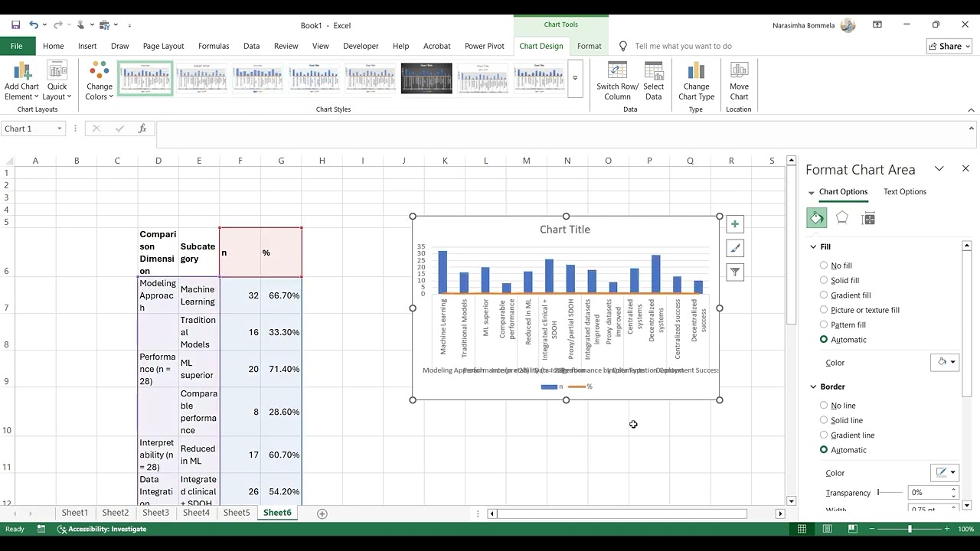
Task: Open the Chart Options dropdown arrow
Action: 812,192
